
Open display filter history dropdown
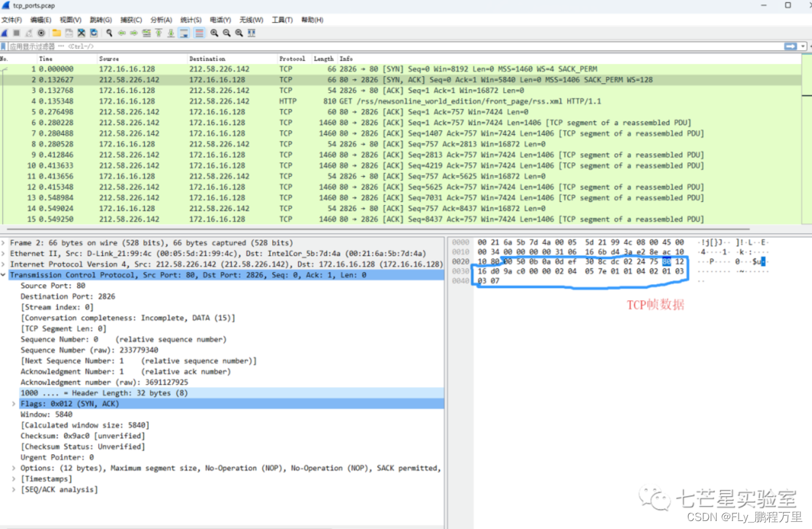pyautogui.click(x=803, y=46)
